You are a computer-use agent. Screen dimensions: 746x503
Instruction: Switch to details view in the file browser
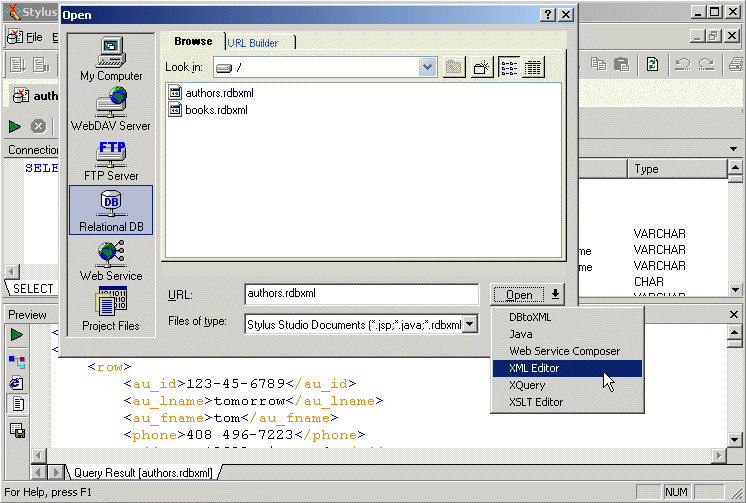533,67
